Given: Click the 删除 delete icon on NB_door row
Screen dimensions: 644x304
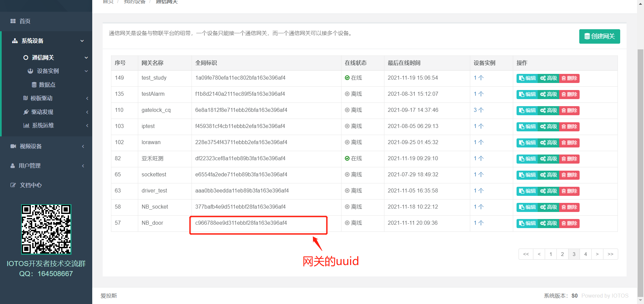Looking at the screenshot, I should tap(563, 223).
